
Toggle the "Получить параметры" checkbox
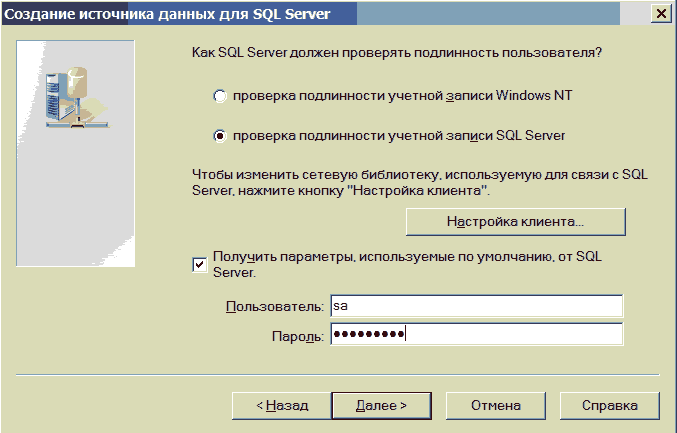(199, 264)
